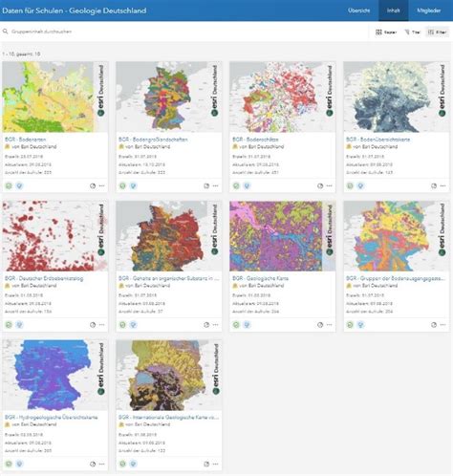Image resolution: width=453 pixels, height=476 pixels.
Task: Open more options on Bodenarten card
Action: coord(102,185)
